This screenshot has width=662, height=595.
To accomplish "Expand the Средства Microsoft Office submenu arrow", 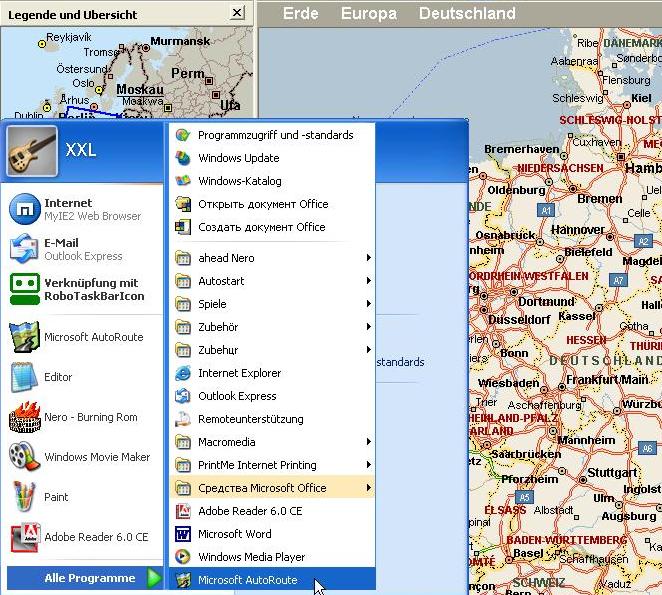I will (x=369, y=488).
